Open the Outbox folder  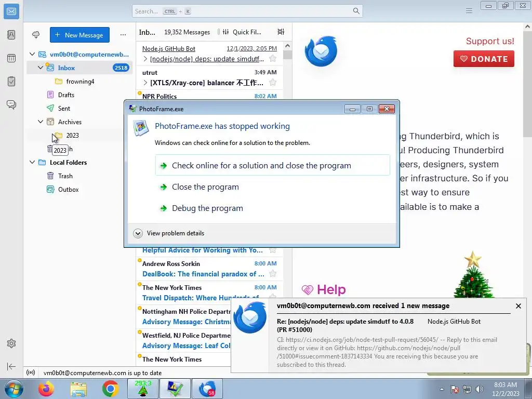tap(79, 190)
